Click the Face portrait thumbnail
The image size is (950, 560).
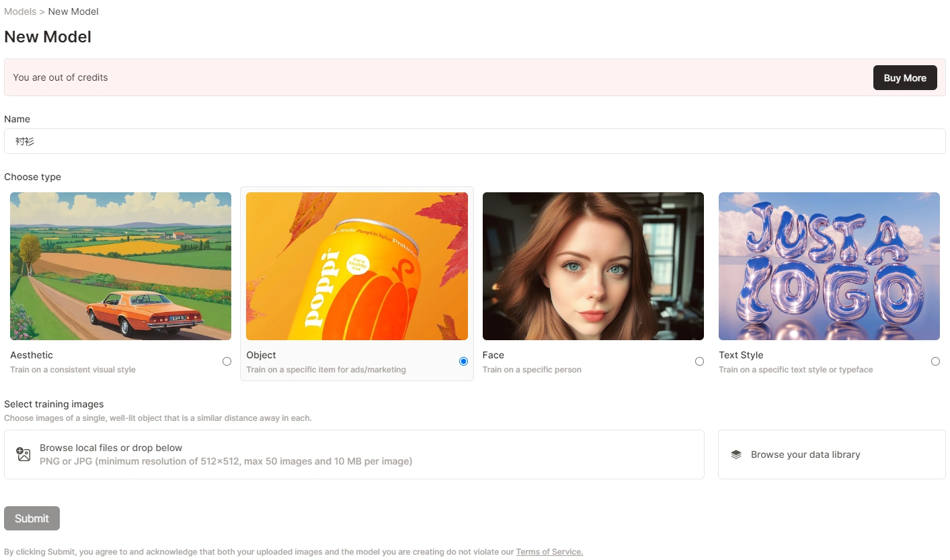pyautogui.click(x=593, y=266)
